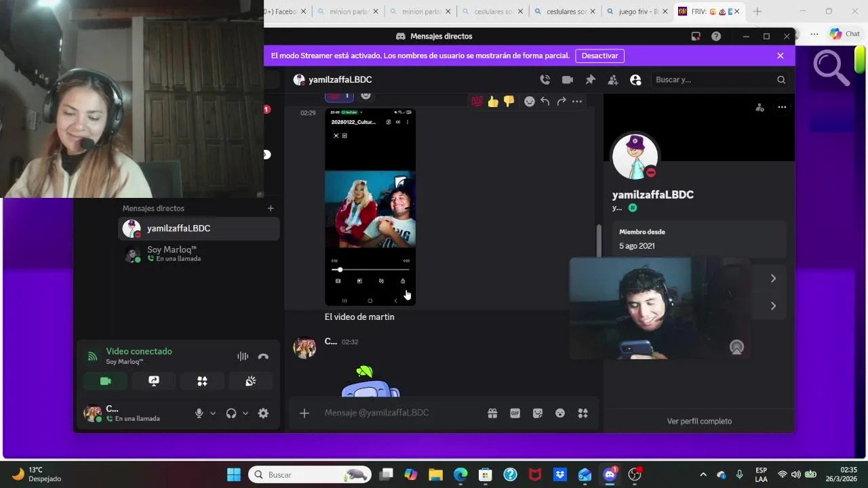868x488 pixels.
Task: Expand second profile section chevron
Action: coord(773,306)
